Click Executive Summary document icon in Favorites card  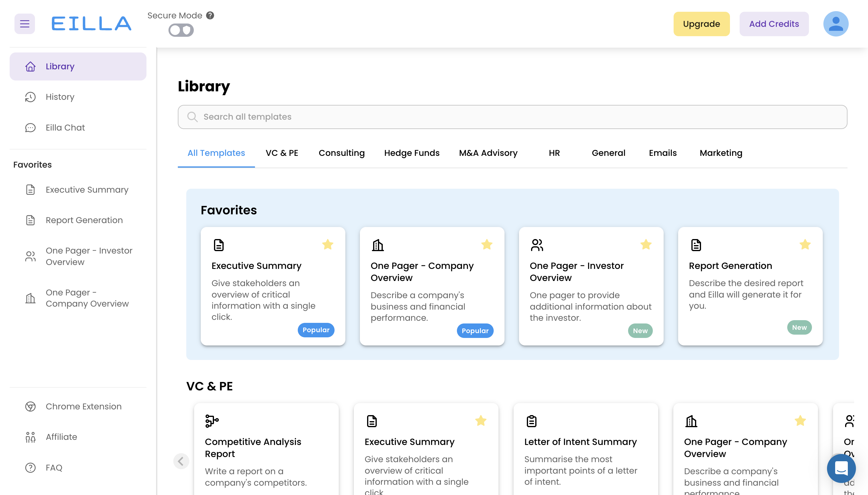[219, 245]
